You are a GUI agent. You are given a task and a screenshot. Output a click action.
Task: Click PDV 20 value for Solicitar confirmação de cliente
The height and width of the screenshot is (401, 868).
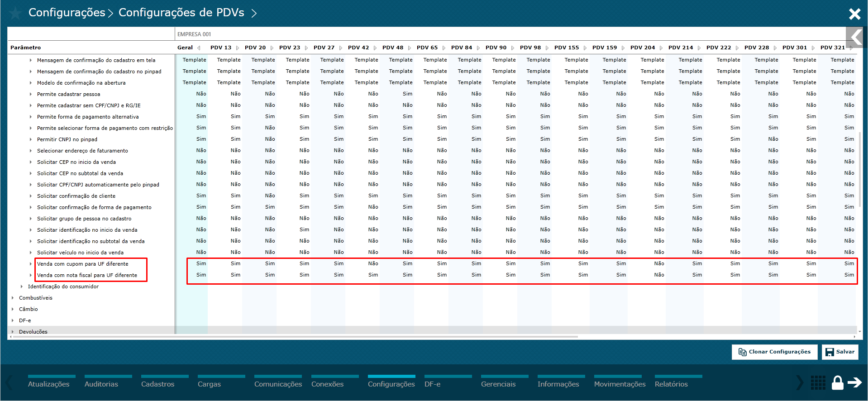click(270, 196)
